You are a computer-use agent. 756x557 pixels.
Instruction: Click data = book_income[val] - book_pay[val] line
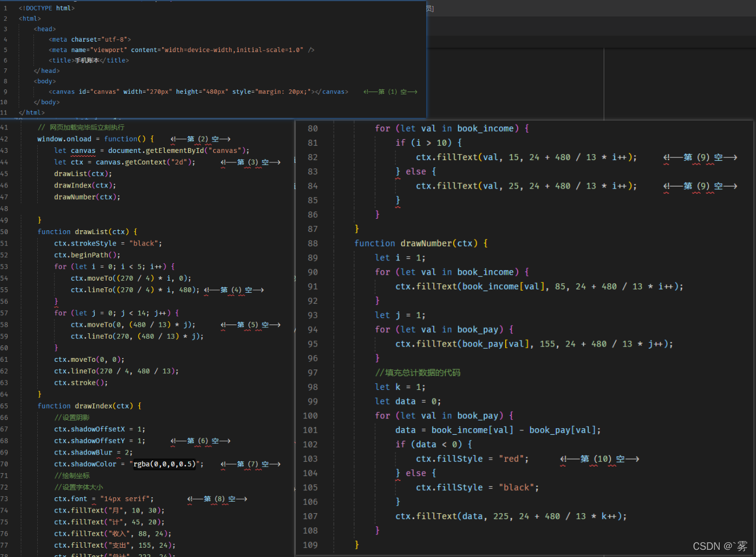point(498,430)
